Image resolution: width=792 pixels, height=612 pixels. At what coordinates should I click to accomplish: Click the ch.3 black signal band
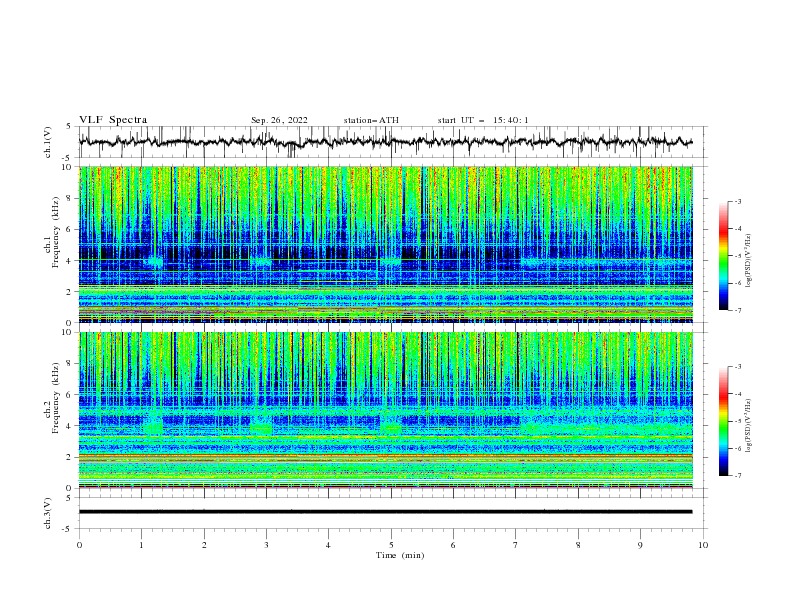point(385,512)
